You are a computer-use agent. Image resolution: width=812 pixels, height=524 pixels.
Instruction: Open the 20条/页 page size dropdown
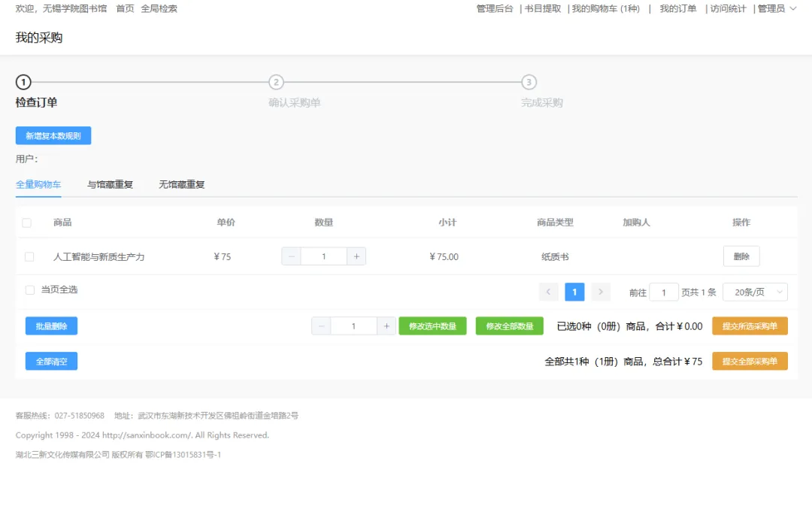754,292
